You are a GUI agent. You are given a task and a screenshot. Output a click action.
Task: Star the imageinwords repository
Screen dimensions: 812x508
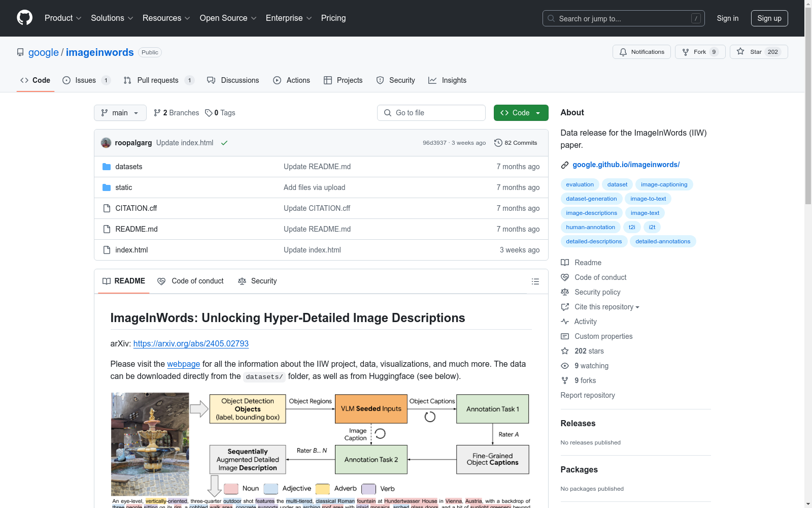pyautogui.click(x=759, y=52)
